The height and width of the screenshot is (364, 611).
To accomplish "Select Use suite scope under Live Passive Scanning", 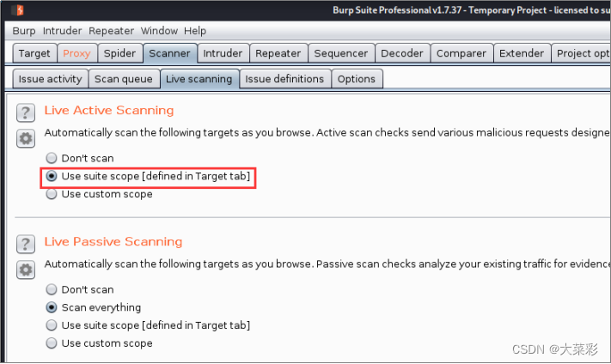I will coord(148,325).
